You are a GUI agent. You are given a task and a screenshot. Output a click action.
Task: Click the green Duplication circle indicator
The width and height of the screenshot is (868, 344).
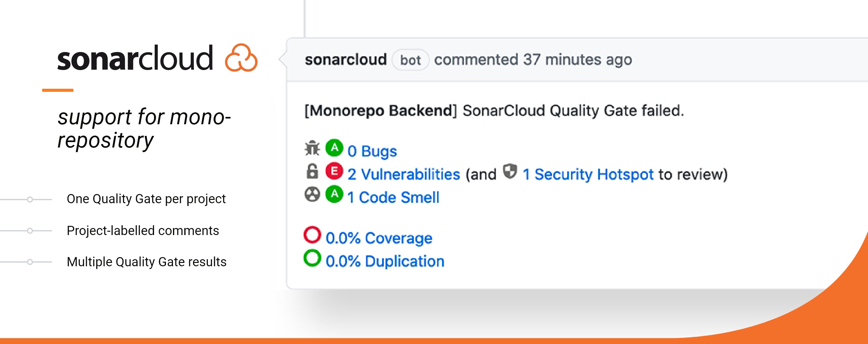(312, 258)
